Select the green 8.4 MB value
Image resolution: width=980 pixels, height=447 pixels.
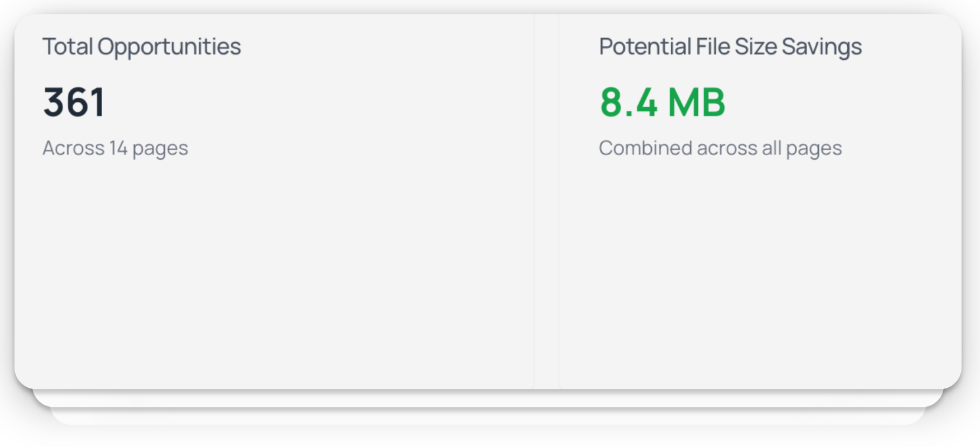coord(662,103)
